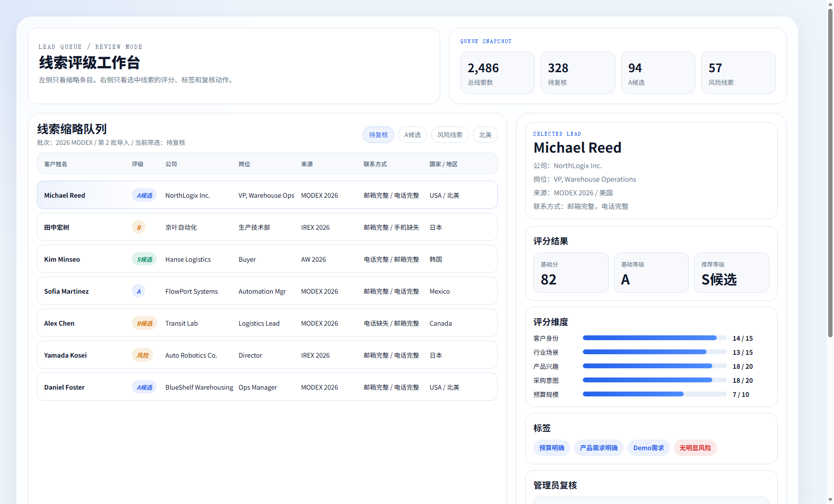Select the 田中宏树 lead row
The height and width of the screenshot is (504, 834).
point(267,227)
